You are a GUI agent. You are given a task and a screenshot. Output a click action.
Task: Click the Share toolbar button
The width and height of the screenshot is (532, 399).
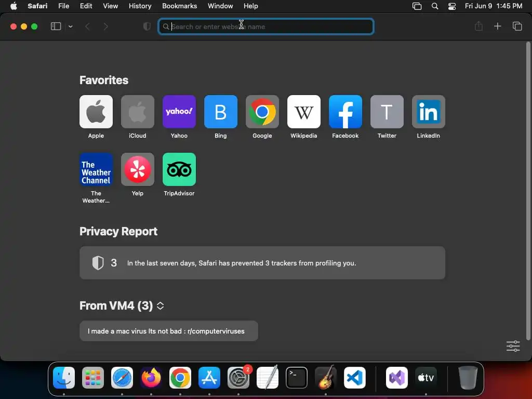point(478,26)
